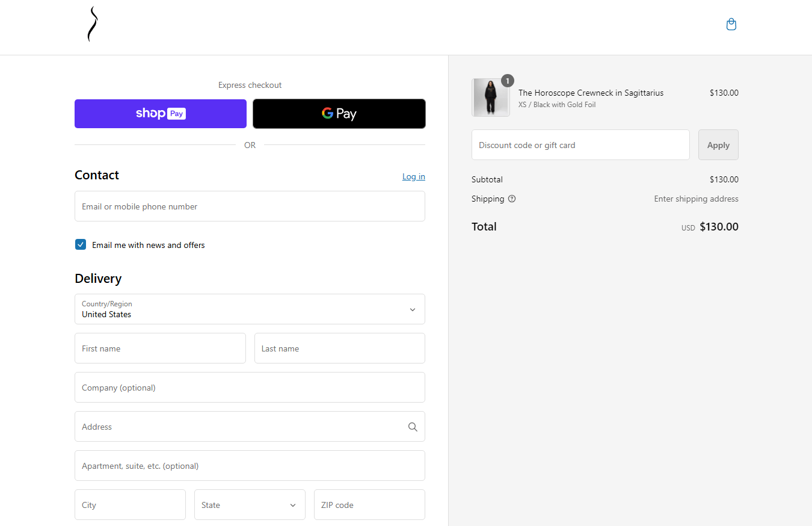812x526 pixels.
Task: Select the Horoscope Crewneck product thumbnail
Action: (x=490, y=96)
